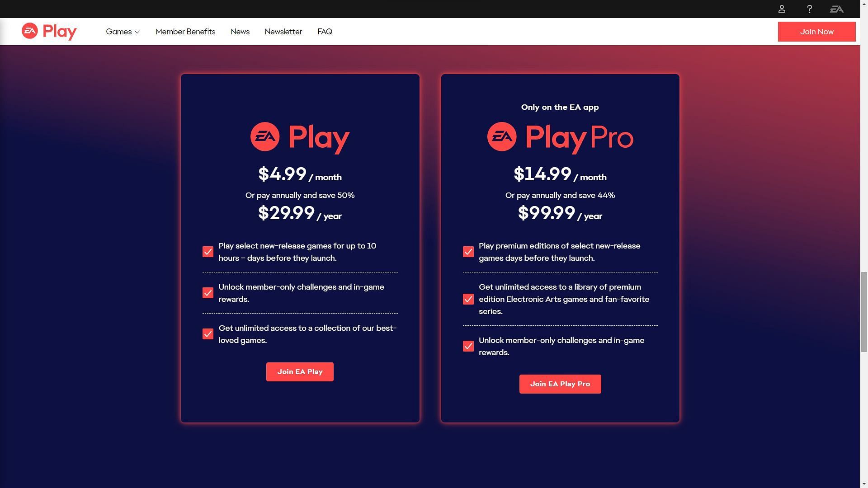868x488 pixels.
Task: Toggle the unlimited access checkbox EA Play Pro
Action: click(468, 299)
